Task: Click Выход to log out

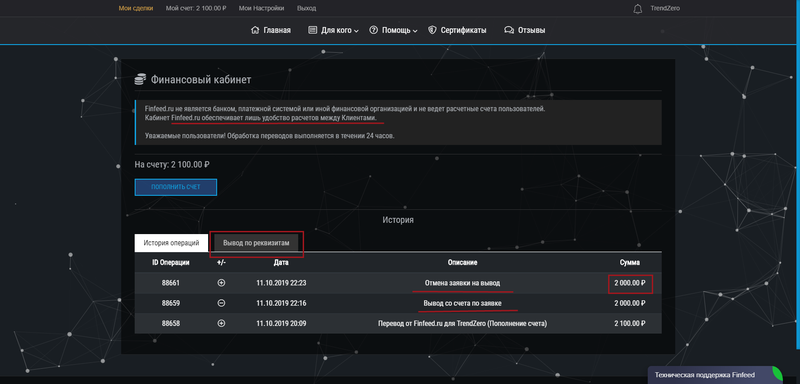Action: (306, 8)
